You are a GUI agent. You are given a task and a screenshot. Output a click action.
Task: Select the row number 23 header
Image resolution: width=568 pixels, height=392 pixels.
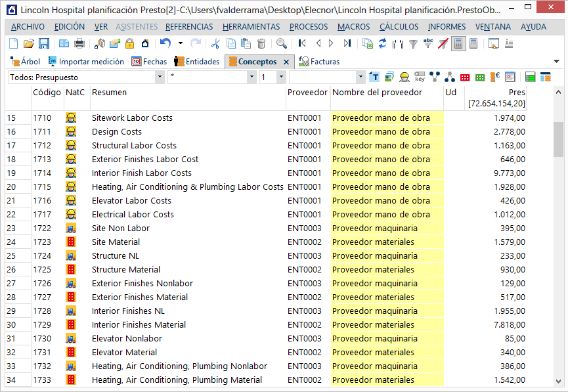click(x=18, y=229)
